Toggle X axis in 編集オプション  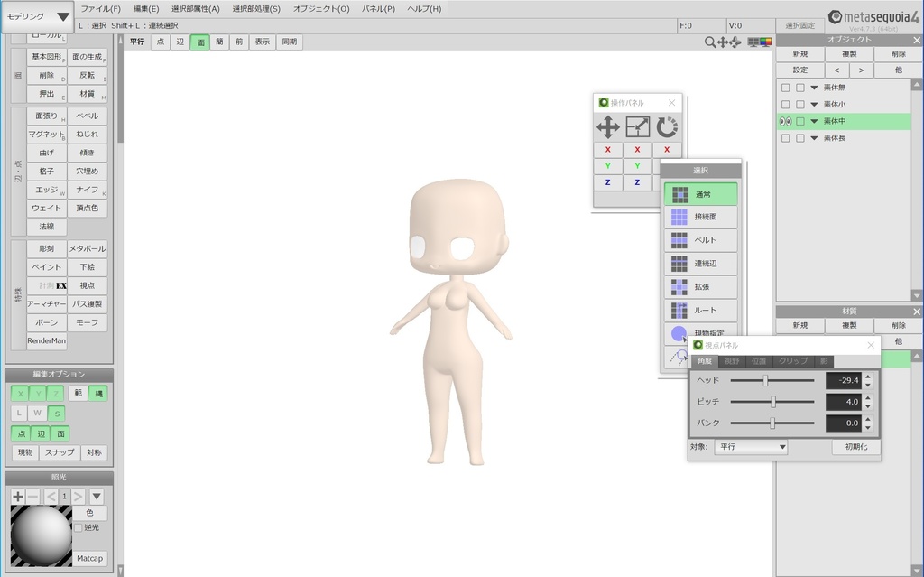point(20,394)
